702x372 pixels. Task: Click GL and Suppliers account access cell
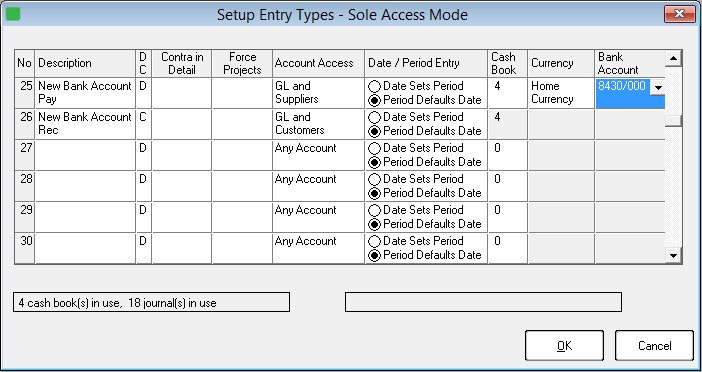coord(318,93)
